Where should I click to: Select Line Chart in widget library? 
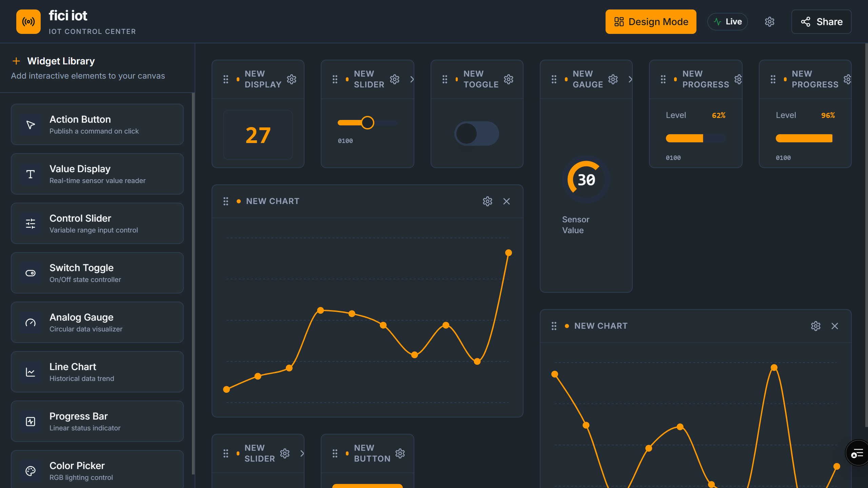click(97, 372)
